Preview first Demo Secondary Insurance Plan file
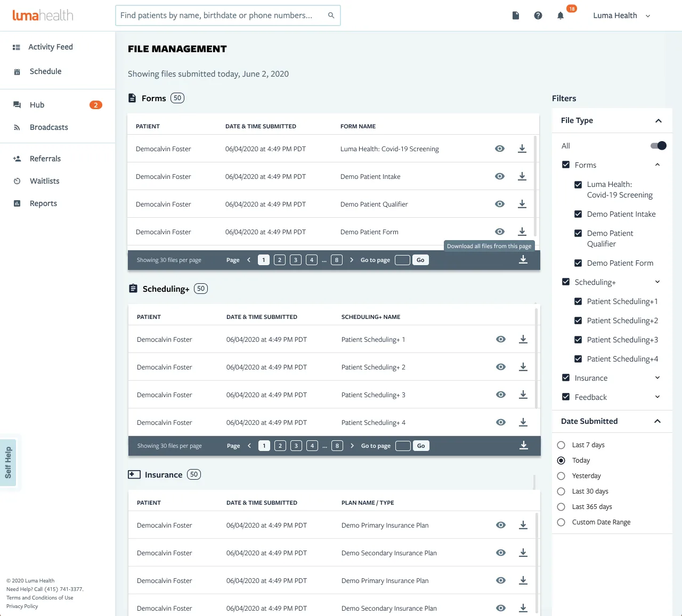The image size is (682, 616). [x=501, y=553]
